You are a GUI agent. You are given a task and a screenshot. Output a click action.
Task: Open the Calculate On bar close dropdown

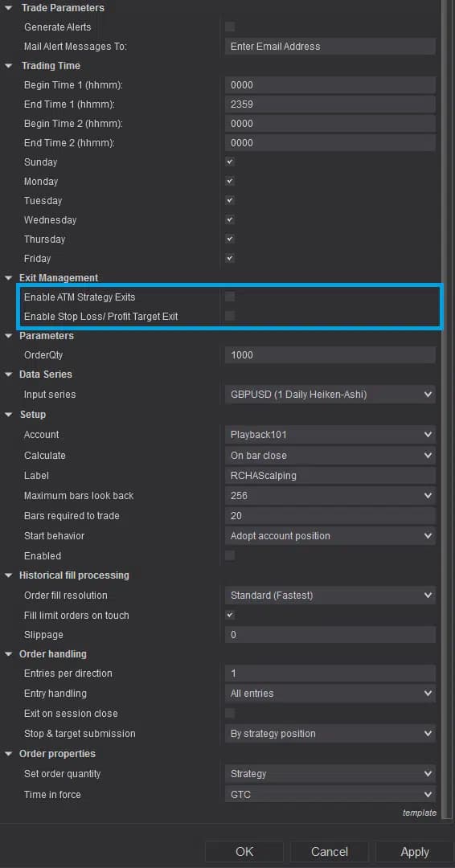pyautogui.click(x=330, y=455)
